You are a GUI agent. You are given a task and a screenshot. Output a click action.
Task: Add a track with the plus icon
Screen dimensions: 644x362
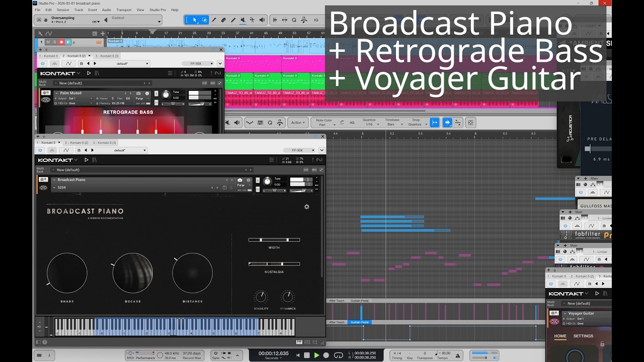103,34
